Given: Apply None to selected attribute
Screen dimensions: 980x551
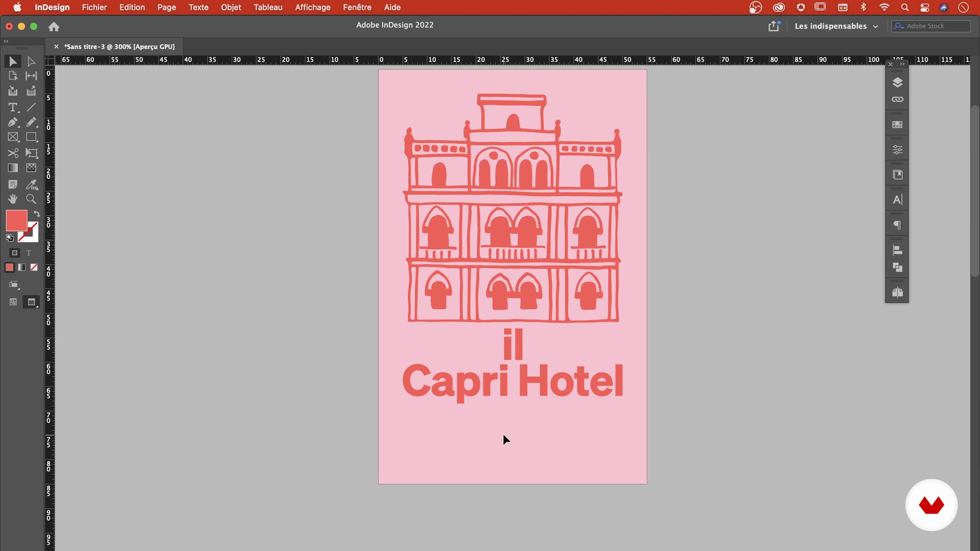Looking at the screenshot, I should point(34,268).
